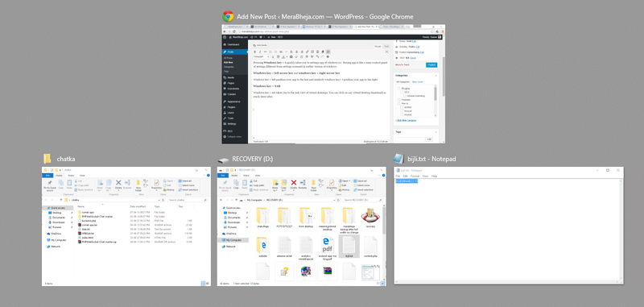
Task: Click the Delete X icon in chatka ribbon
Action: click(118, 183)
